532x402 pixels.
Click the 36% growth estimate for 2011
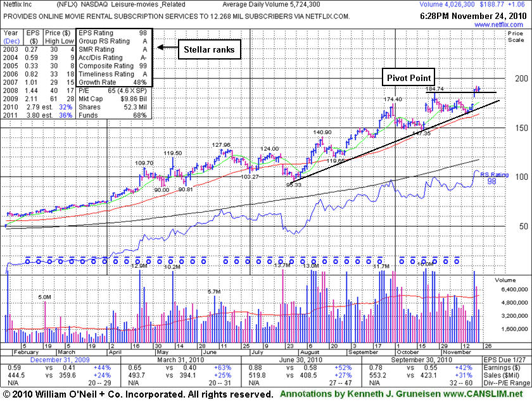point(65,115)
